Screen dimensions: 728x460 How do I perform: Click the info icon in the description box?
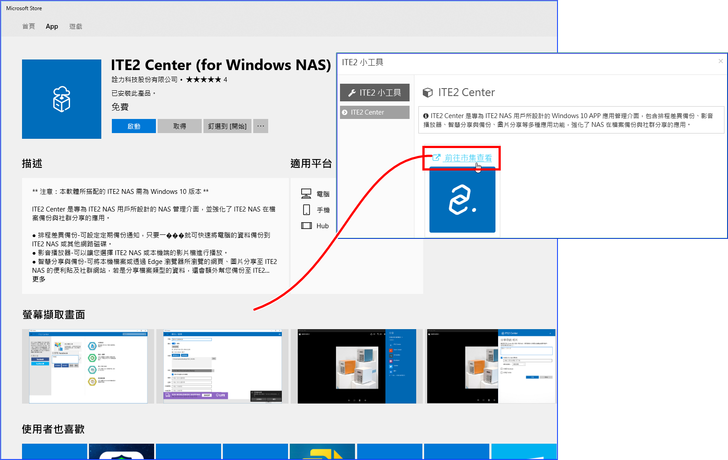[426, 116]
